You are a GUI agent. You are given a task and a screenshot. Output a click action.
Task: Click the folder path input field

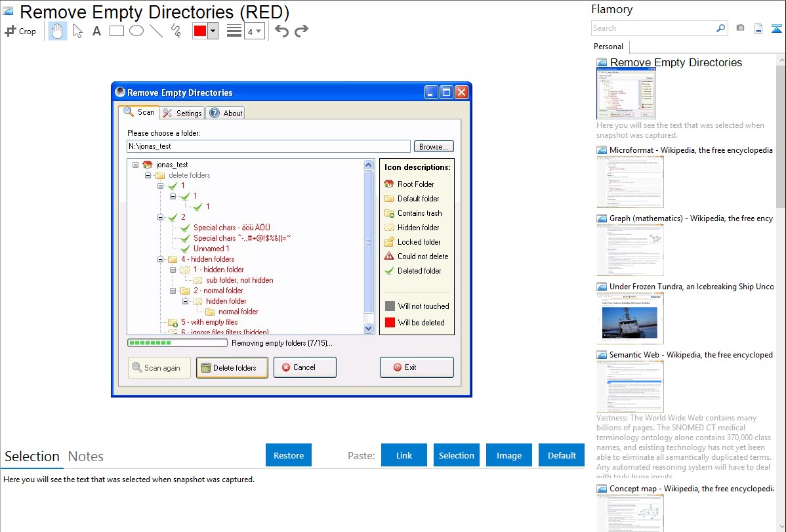pyautogui.click(x=269, y=146)
